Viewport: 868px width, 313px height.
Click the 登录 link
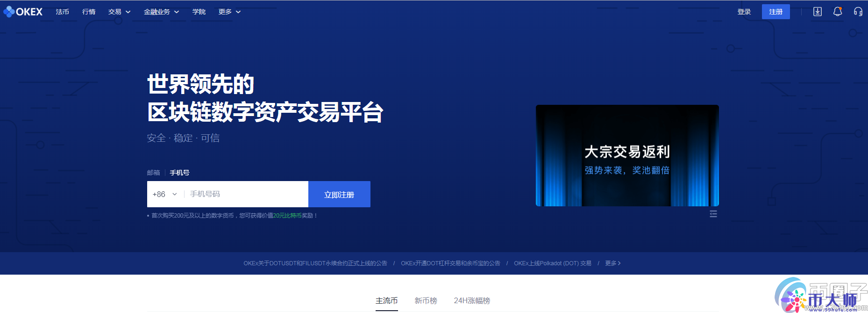click(x=744, y=12)
